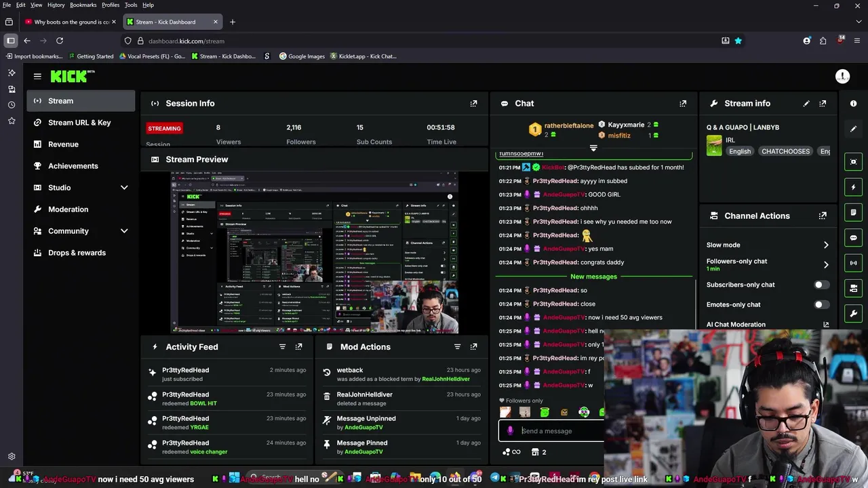Toggle the stream preview widget in right sidebar
This screenshot has height=488, width=868.
(x=854, y=161)
